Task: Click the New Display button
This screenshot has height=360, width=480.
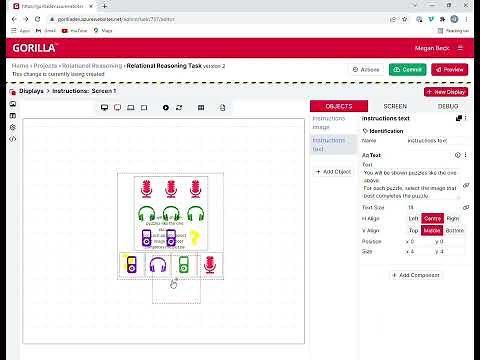Action: click(446, 92)
